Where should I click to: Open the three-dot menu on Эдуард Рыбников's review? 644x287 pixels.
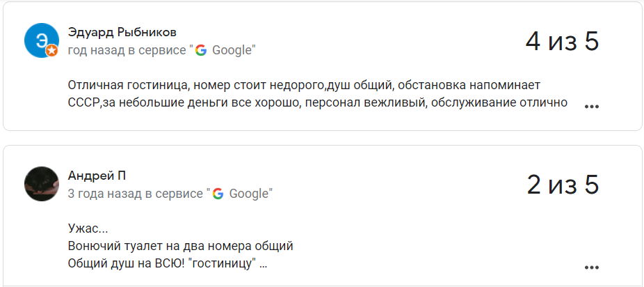tap(592, 107)
